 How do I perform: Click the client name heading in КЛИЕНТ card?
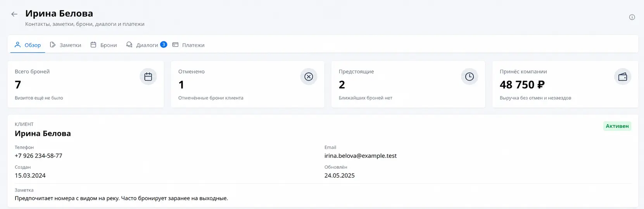[43, 134]
